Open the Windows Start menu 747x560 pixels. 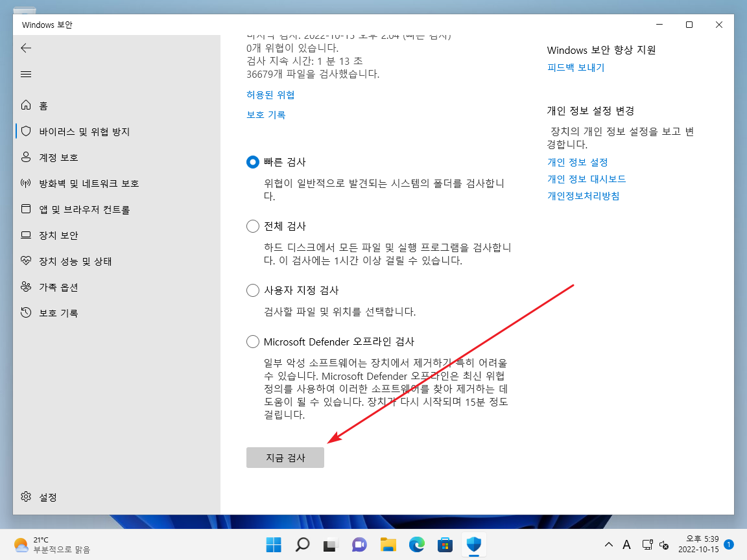tap(274, 544)
